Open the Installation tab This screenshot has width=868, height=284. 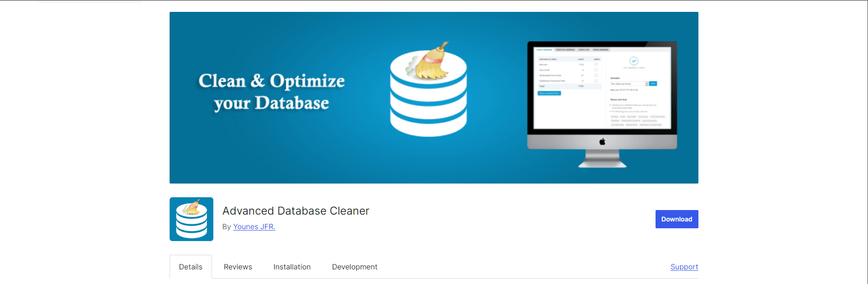coord(292,267)
